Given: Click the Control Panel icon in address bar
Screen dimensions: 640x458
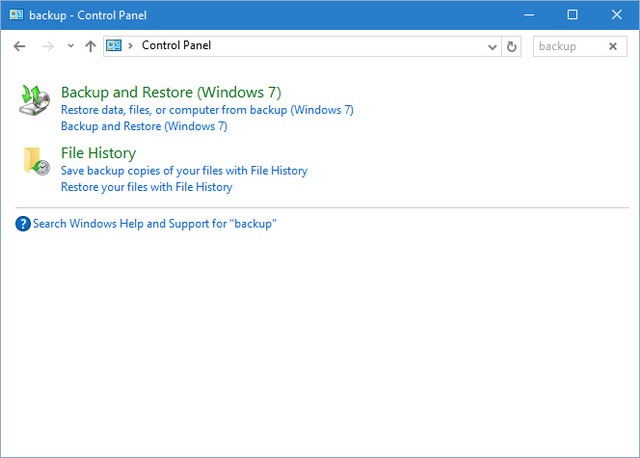Looking at the screenshot, I should coord(114,45).
